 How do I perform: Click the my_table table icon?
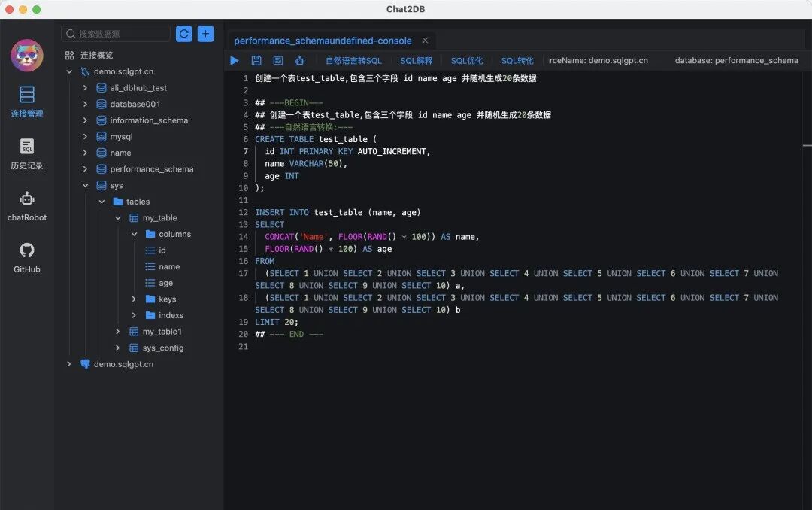pos(134,217)
